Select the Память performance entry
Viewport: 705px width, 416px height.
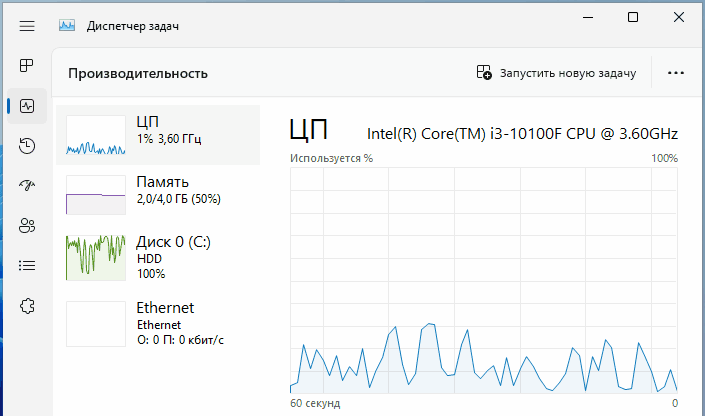point(158,195)
